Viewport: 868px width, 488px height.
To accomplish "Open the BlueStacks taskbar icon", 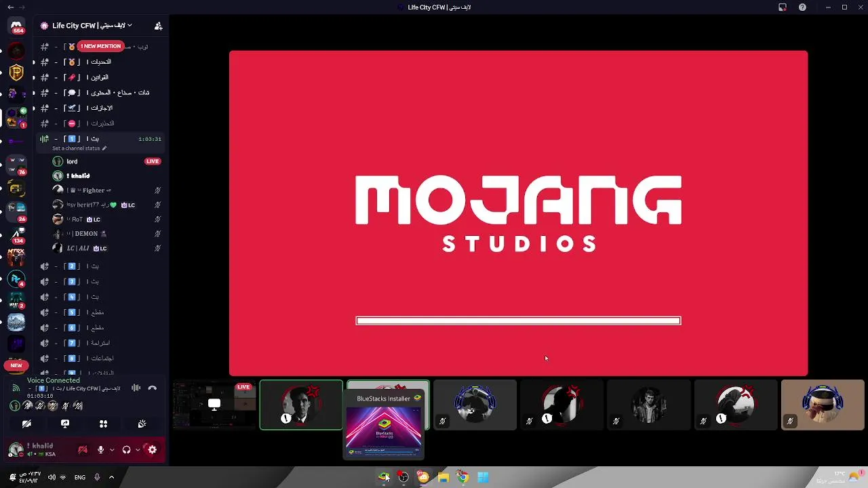I will (384, 477).
